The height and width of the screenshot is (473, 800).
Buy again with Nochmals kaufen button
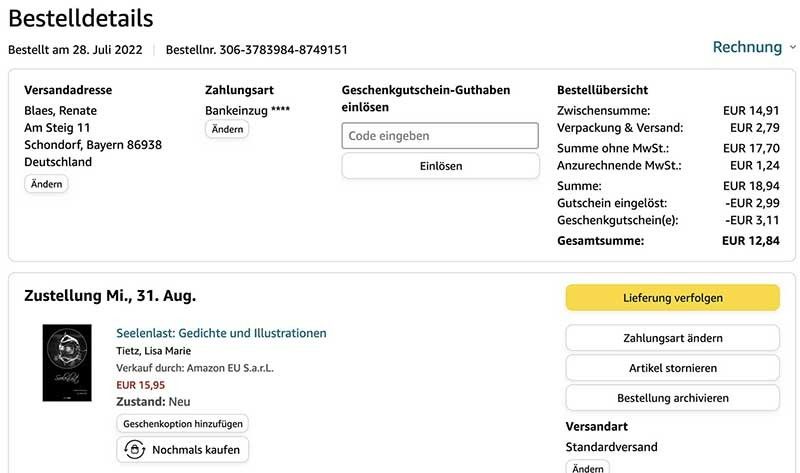(183, 450)
